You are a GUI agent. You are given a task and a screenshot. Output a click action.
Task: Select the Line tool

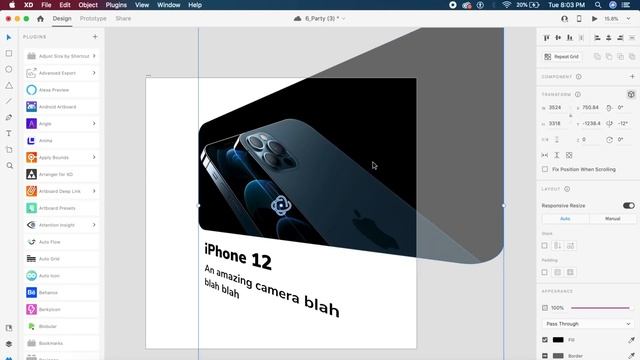9,101
